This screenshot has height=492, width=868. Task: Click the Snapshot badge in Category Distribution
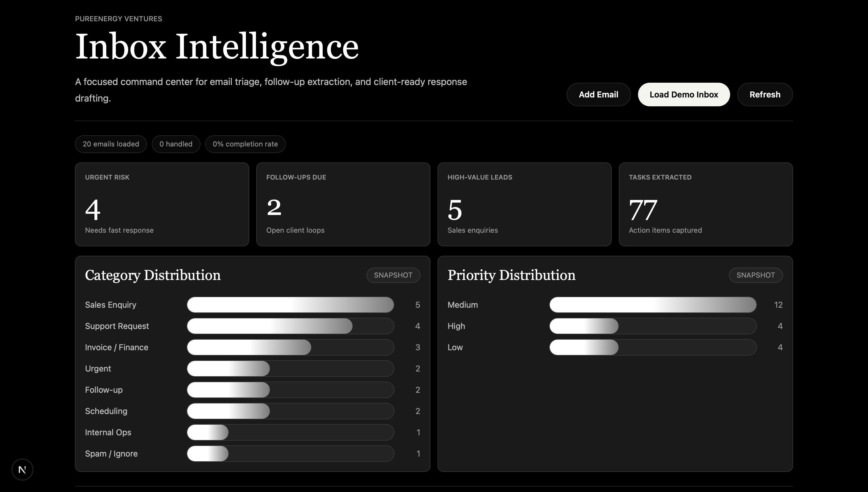point(393,275)
